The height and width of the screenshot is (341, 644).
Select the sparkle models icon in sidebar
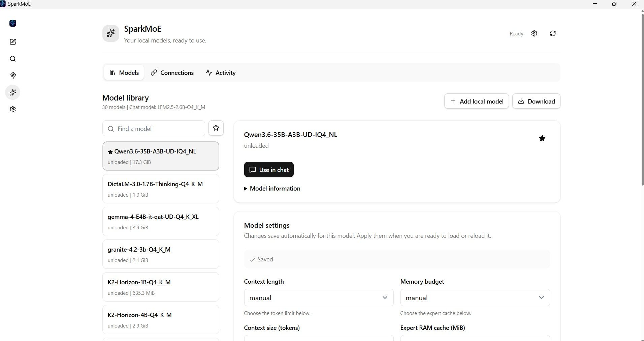coord(13,92)
